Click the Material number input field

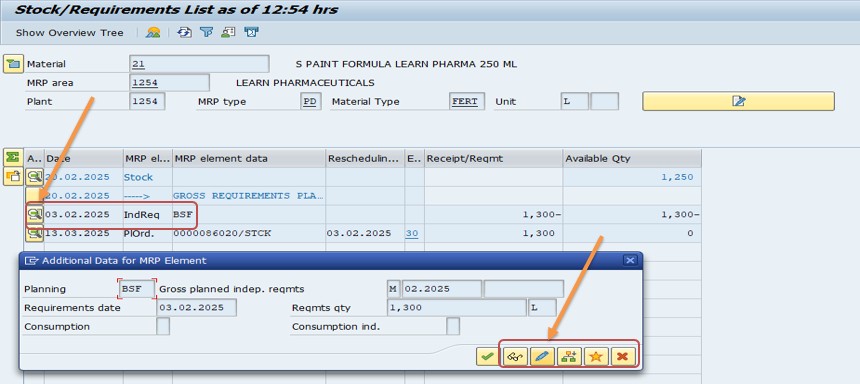coord(200,64)
